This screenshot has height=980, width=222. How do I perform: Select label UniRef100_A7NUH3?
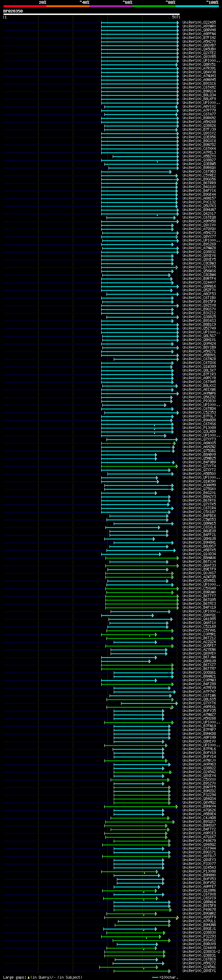(x=199, y=76)
